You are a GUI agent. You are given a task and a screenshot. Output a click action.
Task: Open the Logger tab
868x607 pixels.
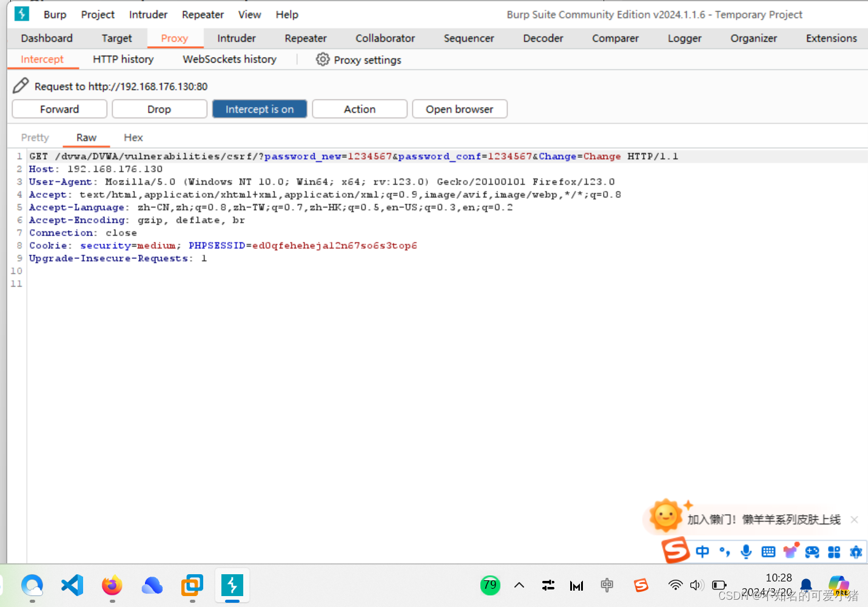tap(684, 38)
